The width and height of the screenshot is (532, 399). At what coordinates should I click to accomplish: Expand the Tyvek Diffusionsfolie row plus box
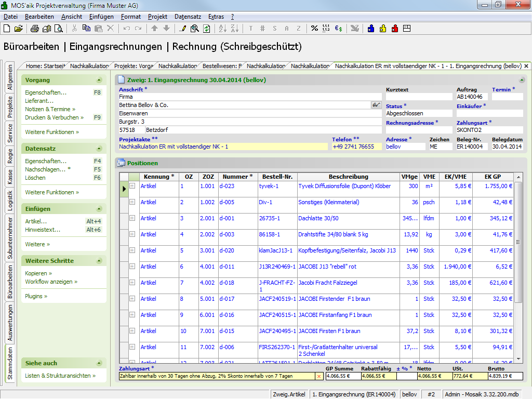[x=132, y=186]
